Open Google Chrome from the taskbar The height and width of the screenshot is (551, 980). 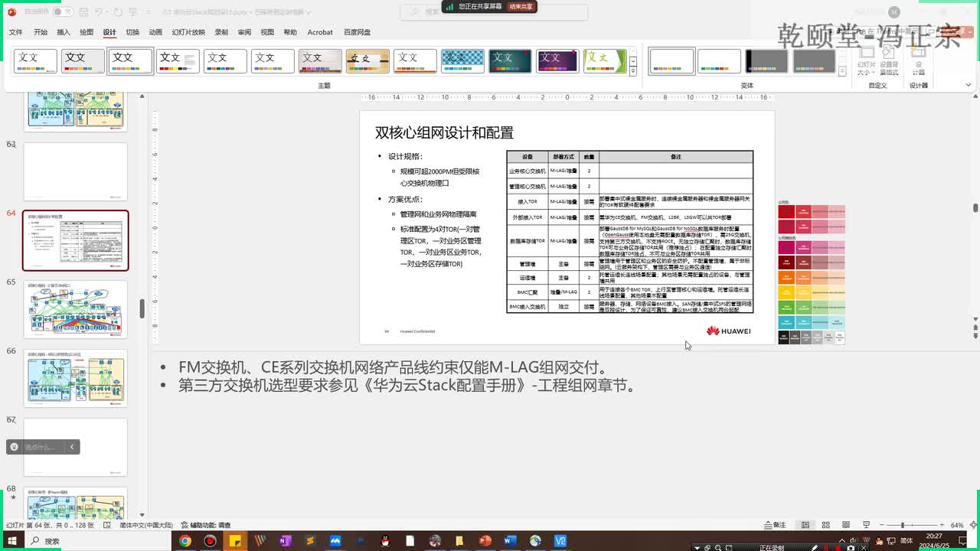point(185,541)
